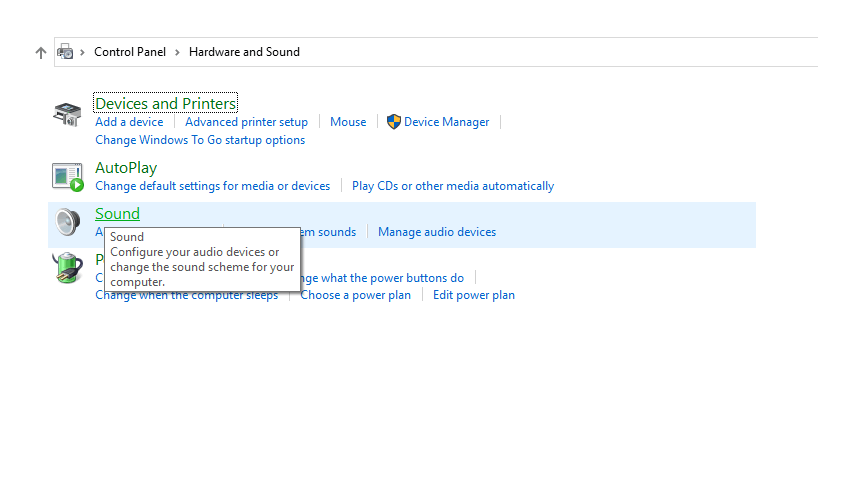Click the Up arrow navigation button

[41, 52]
